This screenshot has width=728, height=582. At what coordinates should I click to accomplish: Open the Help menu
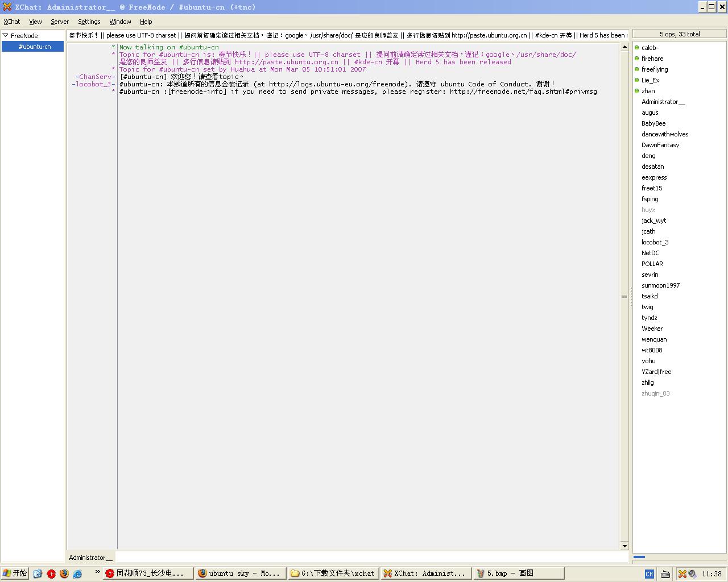[146, 22]
